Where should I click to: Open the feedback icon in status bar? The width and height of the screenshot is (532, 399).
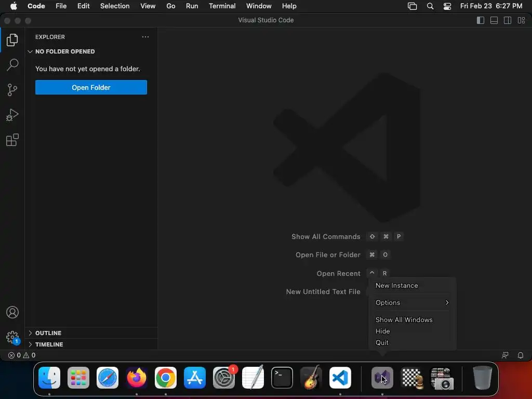tap(505, 355)
